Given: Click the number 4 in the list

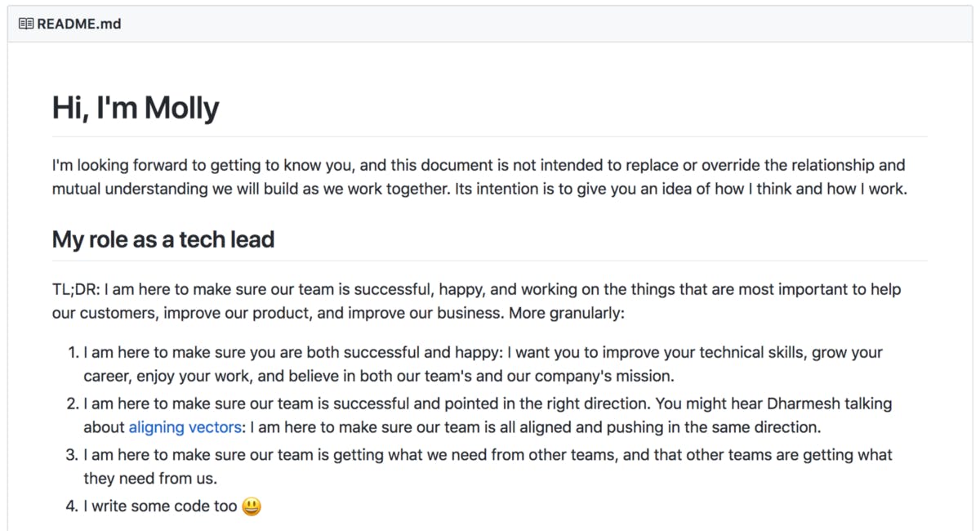Looking at the screenshot, I should click(70, 506).
